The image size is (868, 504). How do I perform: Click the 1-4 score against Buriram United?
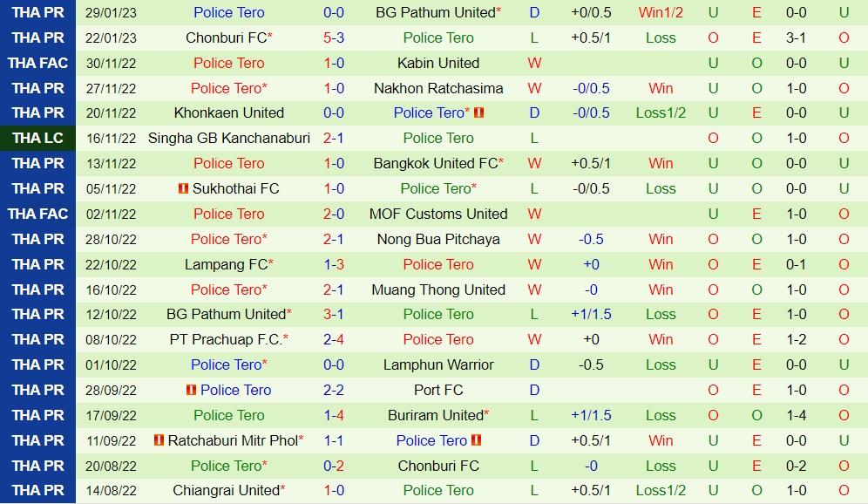tap(334, 415)
